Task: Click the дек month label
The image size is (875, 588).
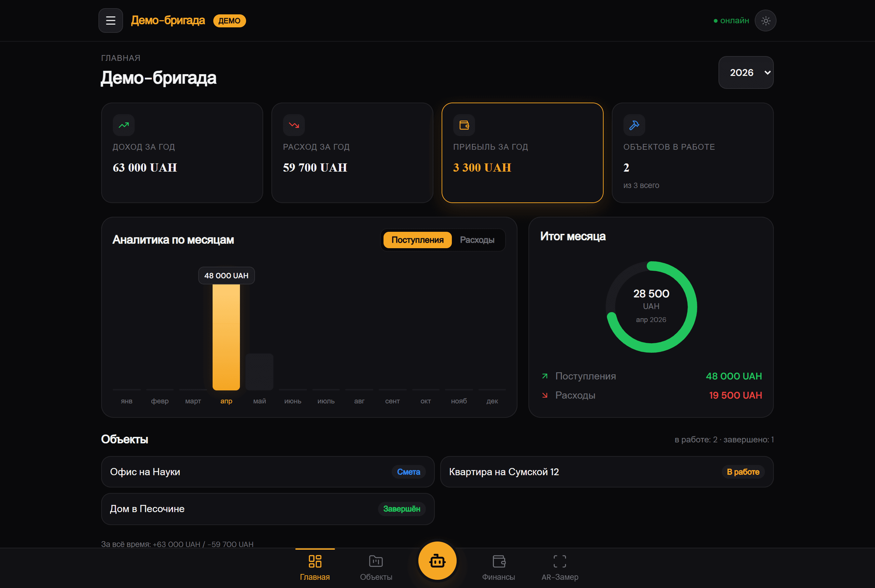Action: pyautogui.click(x=492, y=401)
